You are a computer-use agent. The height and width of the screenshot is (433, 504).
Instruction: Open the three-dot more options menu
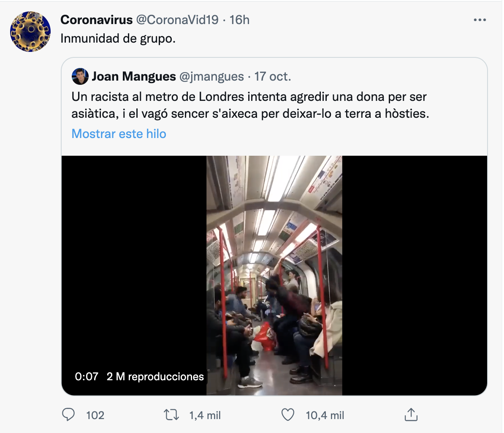tap(480, 20)
